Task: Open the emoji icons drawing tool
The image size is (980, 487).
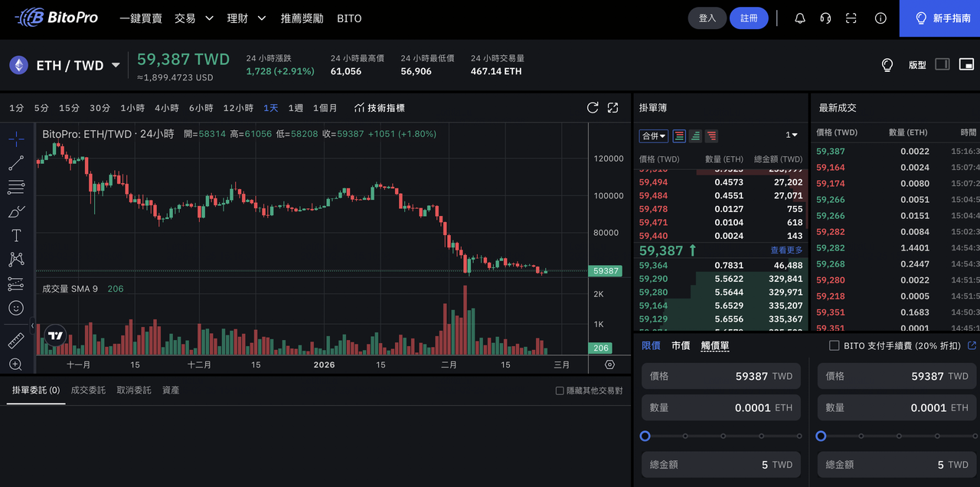Action: [x=16, y=308]
